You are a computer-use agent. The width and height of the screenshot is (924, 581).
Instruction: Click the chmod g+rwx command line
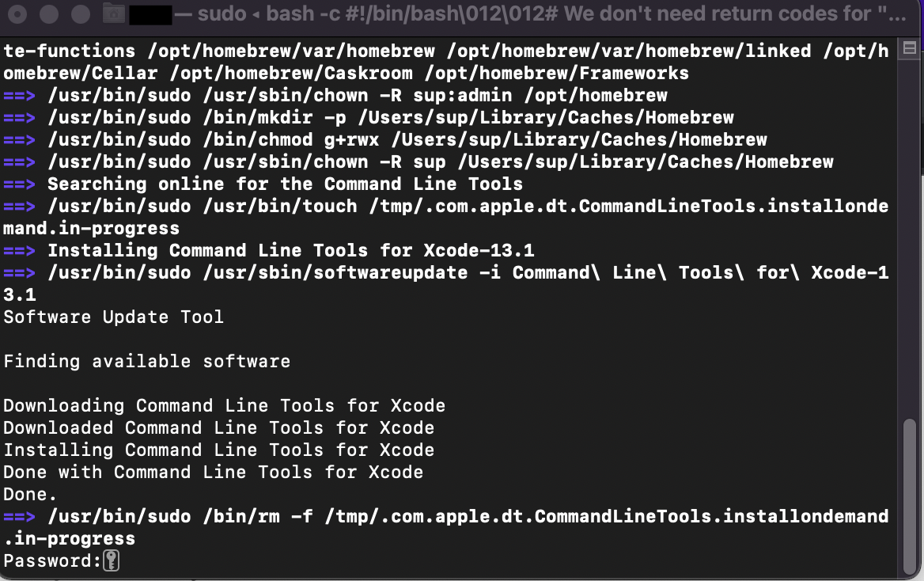click(407, 140)
